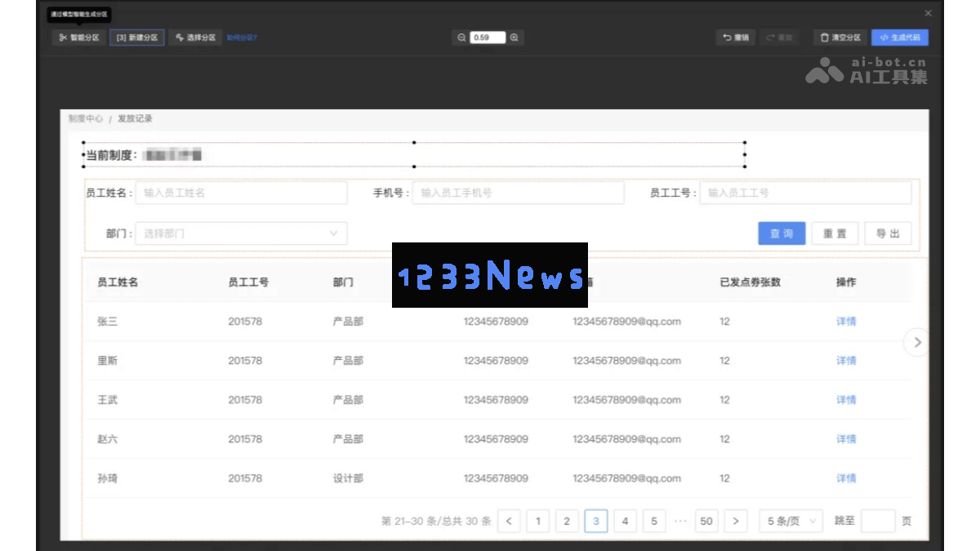
Task: Click the blue 生成代码 generate code button
Action: point(900,38)
